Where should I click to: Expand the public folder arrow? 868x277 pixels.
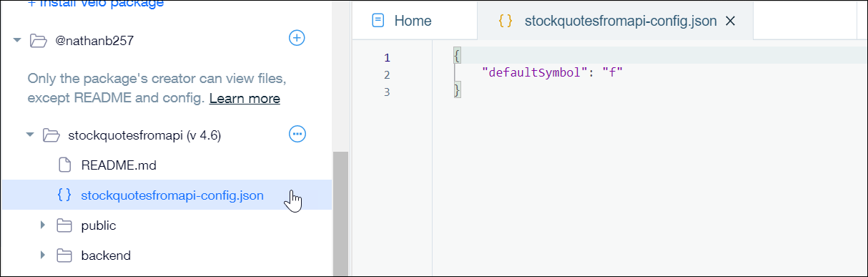43,225
